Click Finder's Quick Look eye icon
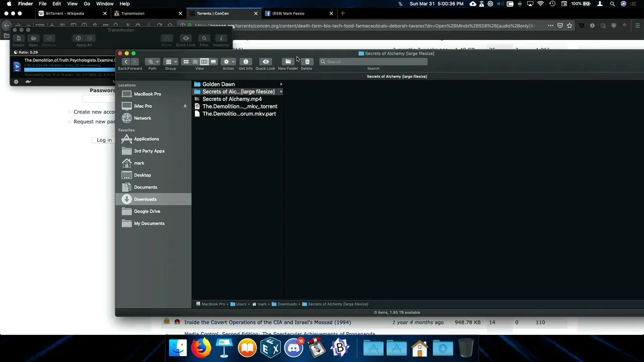This screenshot has height=362, width=644. click(x=266, y=62)
